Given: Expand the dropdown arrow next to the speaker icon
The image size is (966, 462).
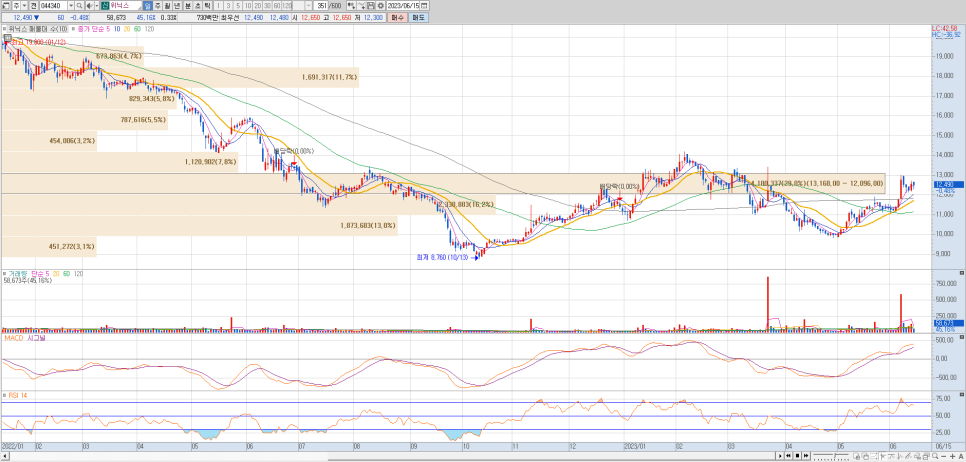Looking at the screenshot, I should pos(97,6).
